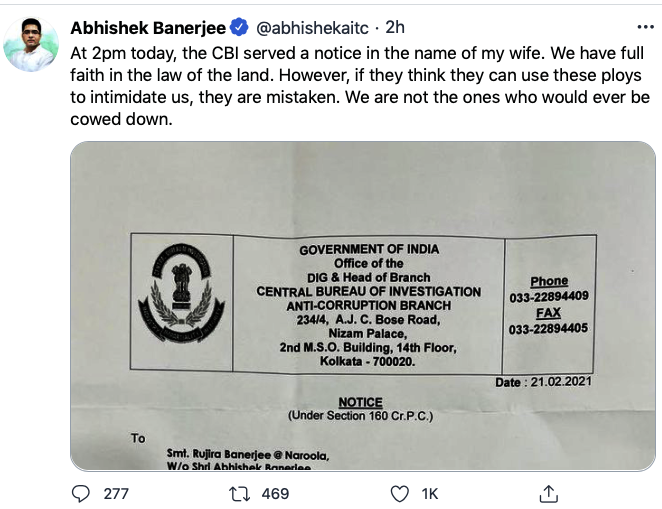The image size is (662, 509).
Task: Click the 277 replies count
Action: (x=116, y=493)
